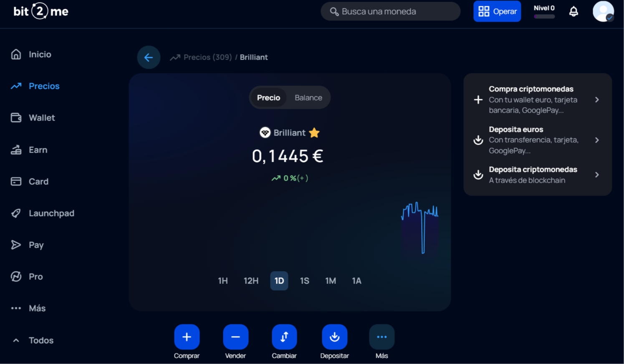Open the Inicio home icon
Image resolution: width=624 pixels, height=364 pixels.
(16, 54)
